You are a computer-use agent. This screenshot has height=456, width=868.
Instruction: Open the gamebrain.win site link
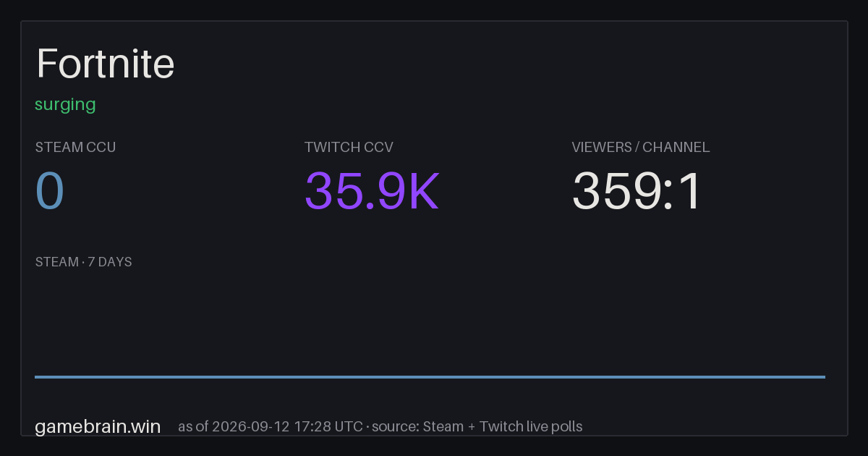coord(98,426)
